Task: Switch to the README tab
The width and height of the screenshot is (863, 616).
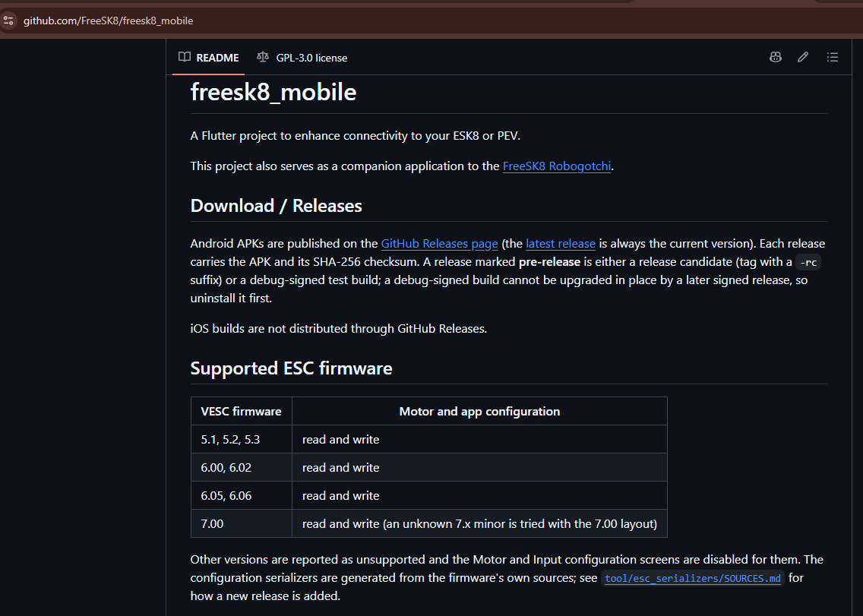Action: 209,58
